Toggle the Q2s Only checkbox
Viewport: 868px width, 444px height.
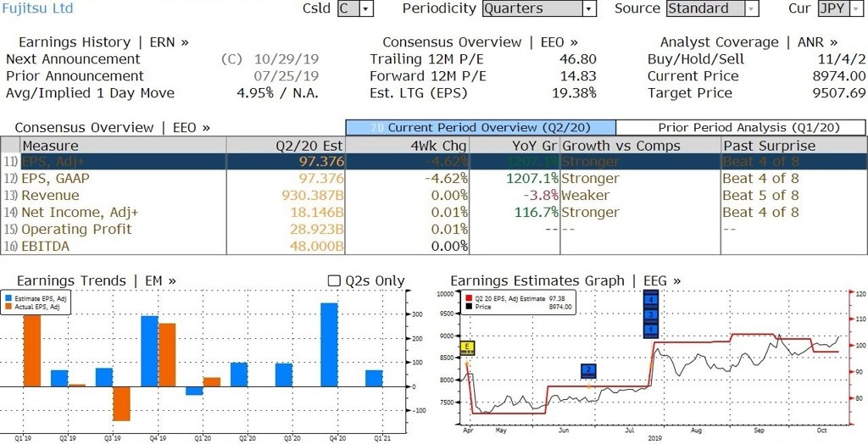[x=334, y=280]
